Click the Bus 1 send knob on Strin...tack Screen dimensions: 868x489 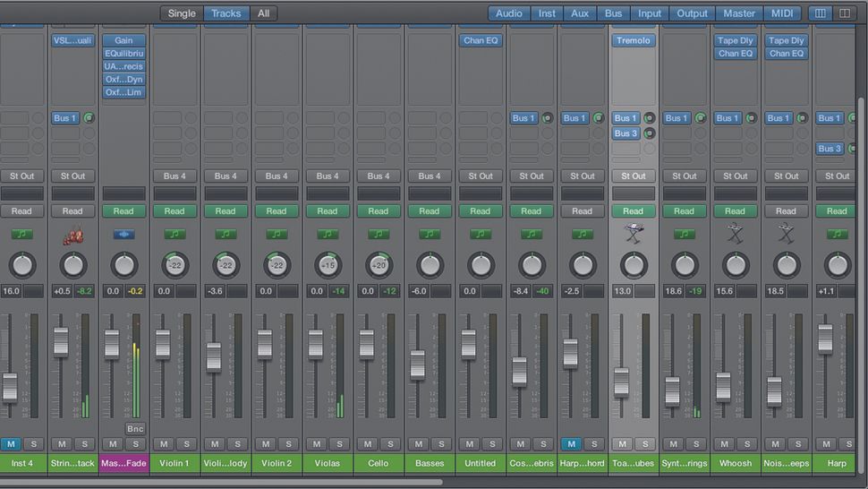tap(89, 118)
